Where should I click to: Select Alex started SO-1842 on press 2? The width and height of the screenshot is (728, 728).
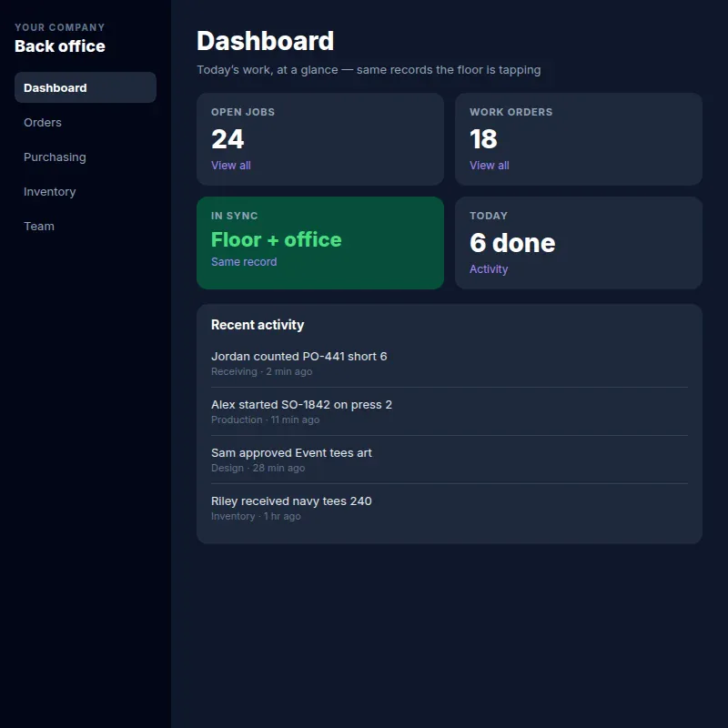click(x=450, y=411)
